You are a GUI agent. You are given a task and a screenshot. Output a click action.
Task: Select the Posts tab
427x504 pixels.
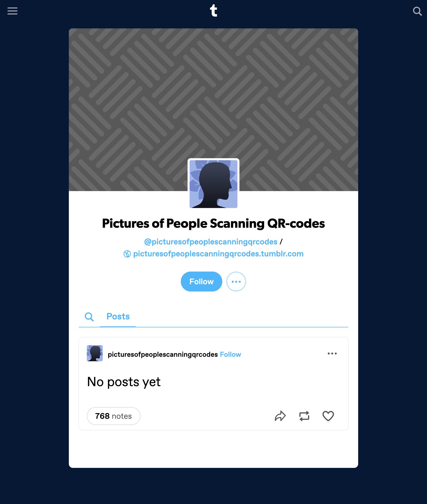pyautogui.click(x=118, y=316)
